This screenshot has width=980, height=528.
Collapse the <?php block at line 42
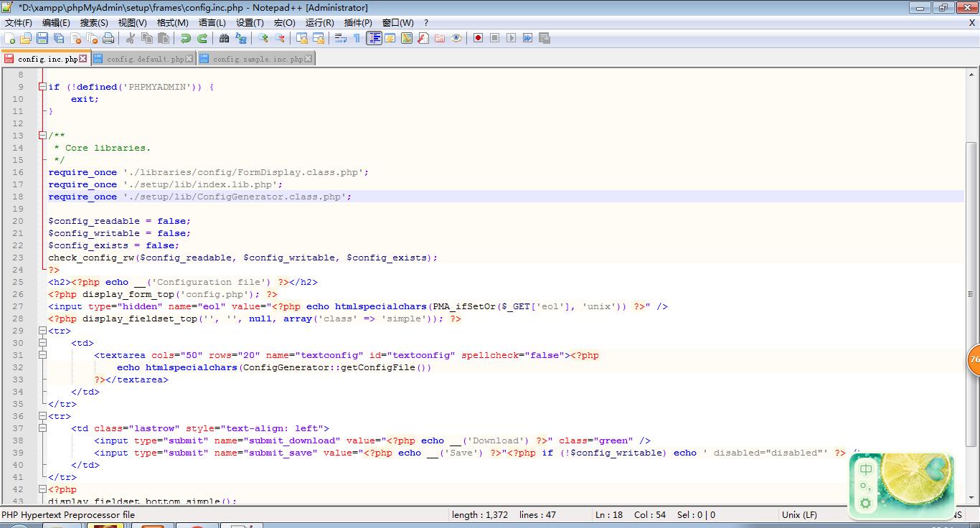[x=42, y=489]
